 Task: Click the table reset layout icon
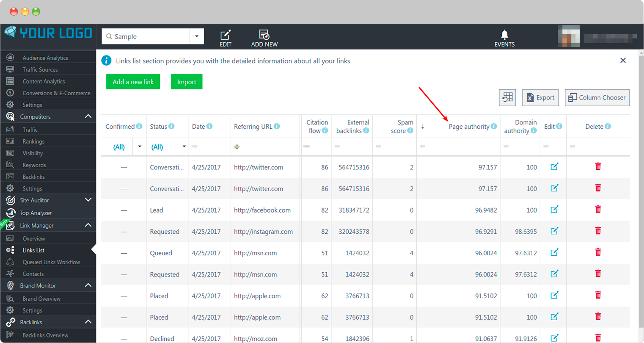[507, 97]
